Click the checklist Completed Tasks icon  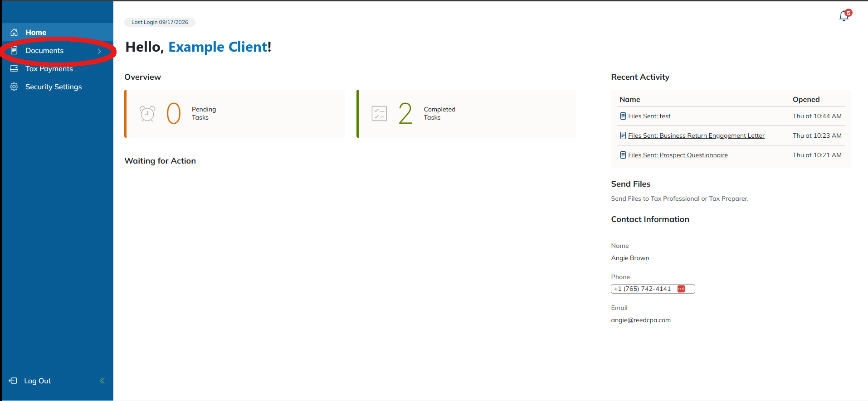coord(379,114)
